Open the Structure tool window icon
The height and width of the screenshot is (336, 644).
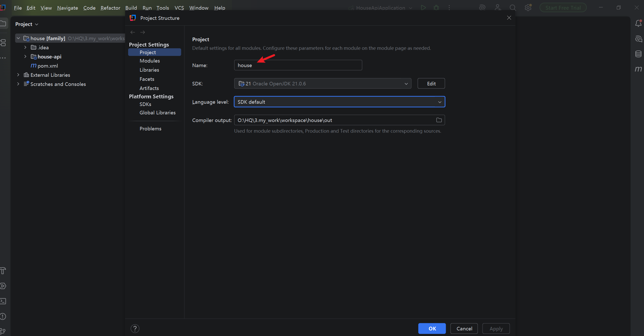[x=3, y=43]
